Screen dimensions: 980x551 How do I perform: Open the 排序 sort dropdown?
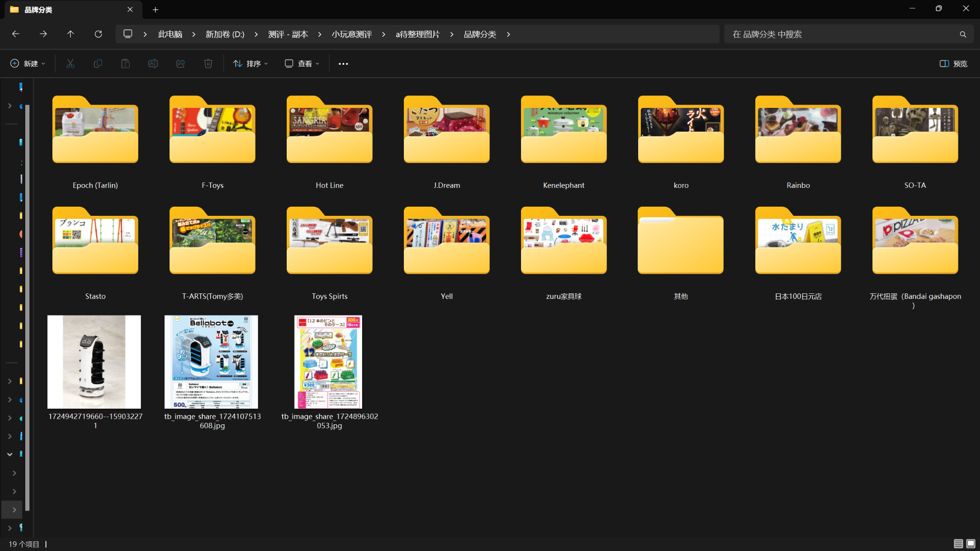(250, 64)
